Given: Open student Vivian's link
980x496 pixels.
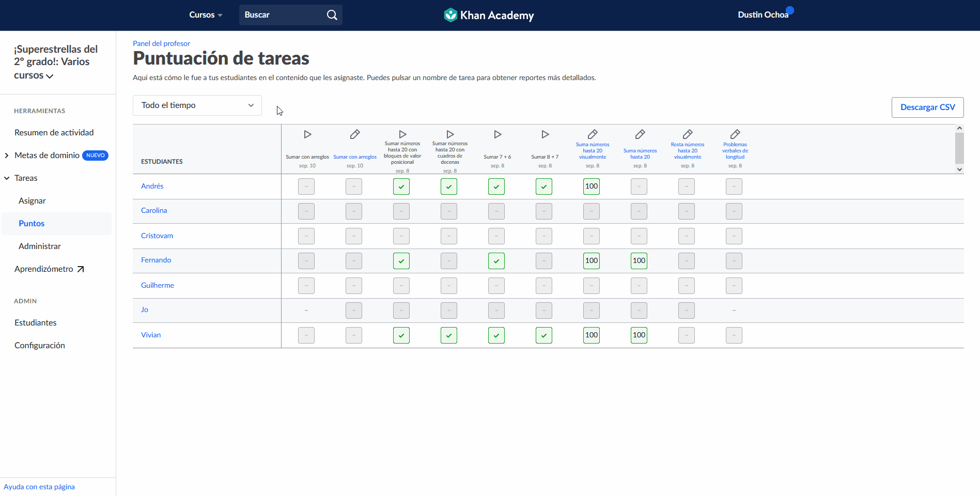Looking at the screenshot, I should pyautogui.click(x=151, y=335).
